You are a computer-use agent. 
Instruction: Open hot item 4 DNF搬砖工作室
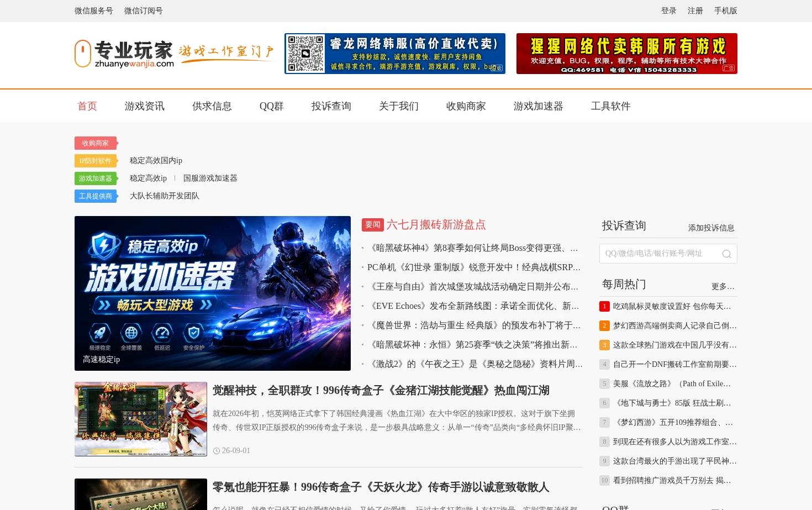(x=675, y=364)
